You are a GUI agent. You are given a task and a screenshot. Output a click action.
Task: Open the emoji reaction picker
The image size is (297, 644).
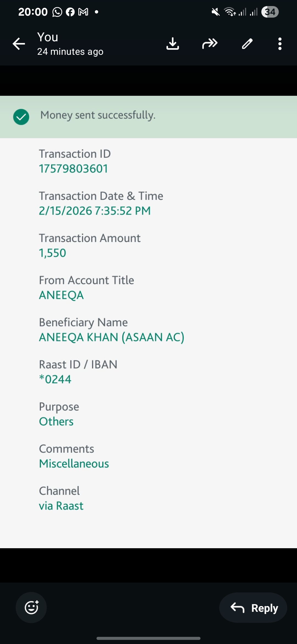point(31,607)
